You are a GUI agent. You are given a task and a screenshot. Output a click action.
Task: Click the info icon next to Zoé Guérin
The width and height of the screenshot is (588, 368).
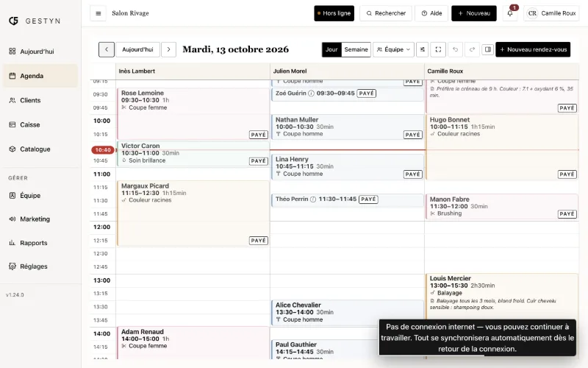[x=311, y=93]
